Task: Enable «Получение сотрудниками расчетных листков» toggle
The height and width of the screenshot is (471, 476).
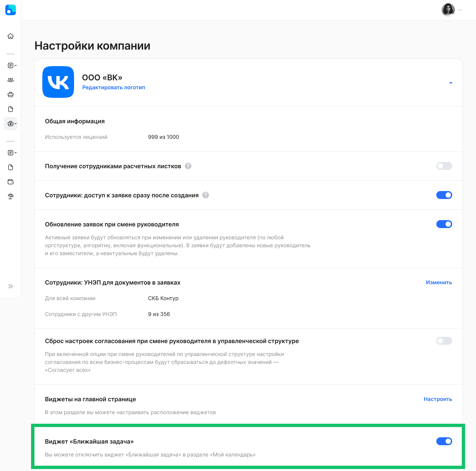Action: click(444, 166)
